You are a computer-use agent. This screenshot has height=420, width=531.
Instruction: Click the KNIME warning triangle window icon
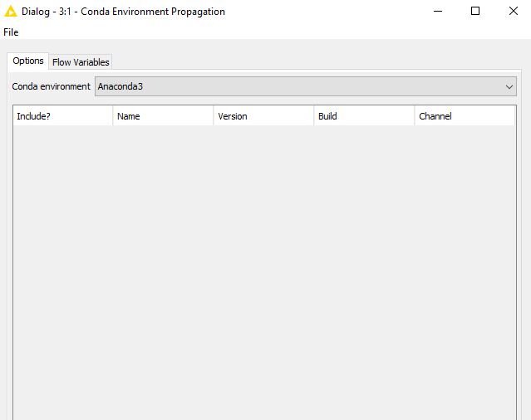pos(10,11)
